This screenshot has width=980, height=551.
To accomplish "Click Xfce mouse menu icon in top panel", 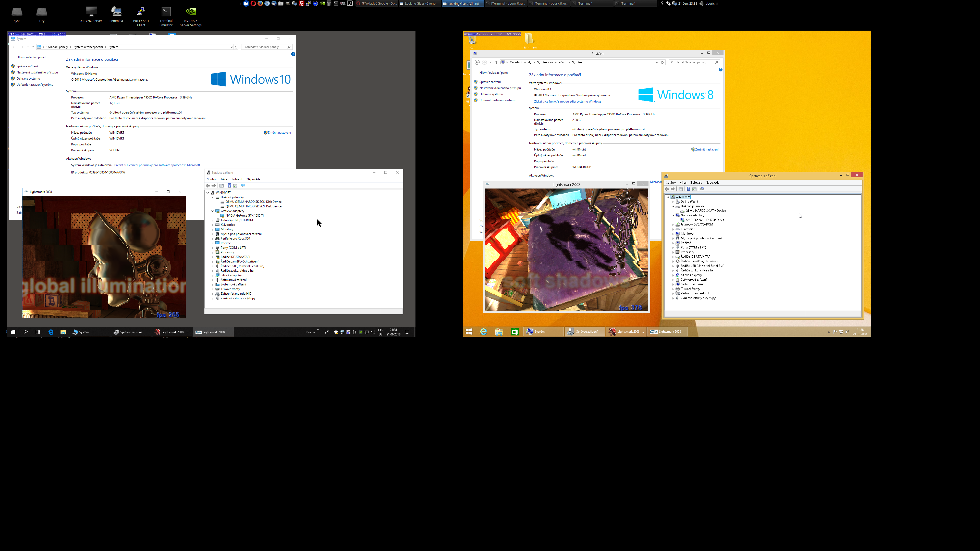I will click(246, 3).
